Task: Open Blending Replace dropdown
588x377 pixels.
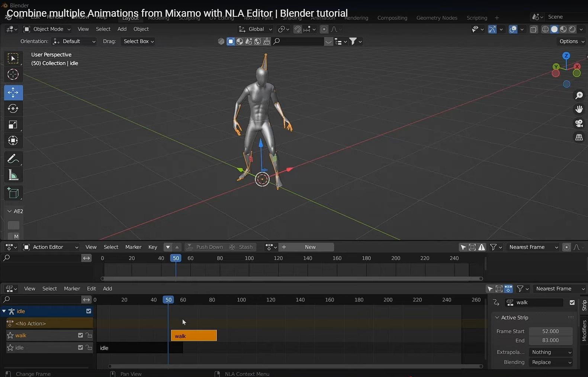Action: coord(551,362)
